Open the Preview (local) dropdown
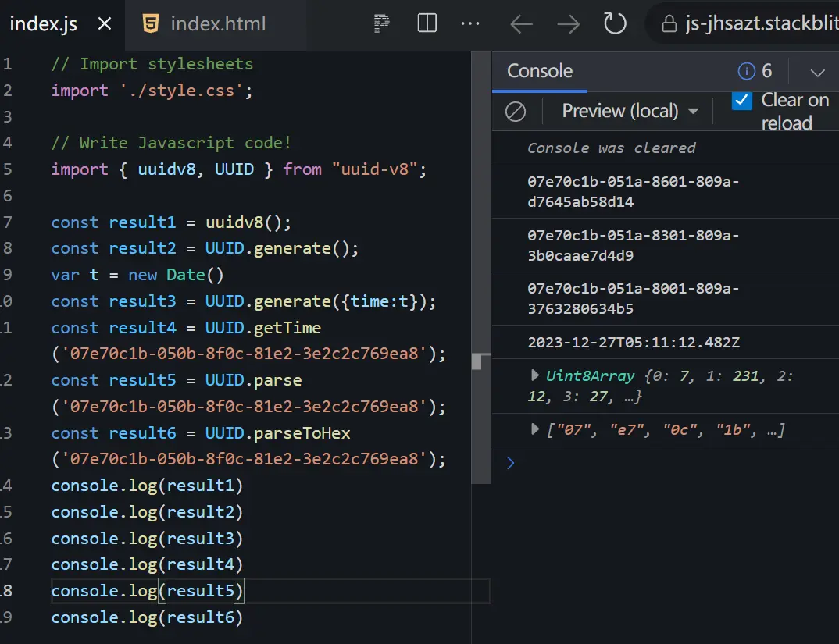The width and height of the screenshot is (839, 644). pyautogui.click(x=630, y=111)
